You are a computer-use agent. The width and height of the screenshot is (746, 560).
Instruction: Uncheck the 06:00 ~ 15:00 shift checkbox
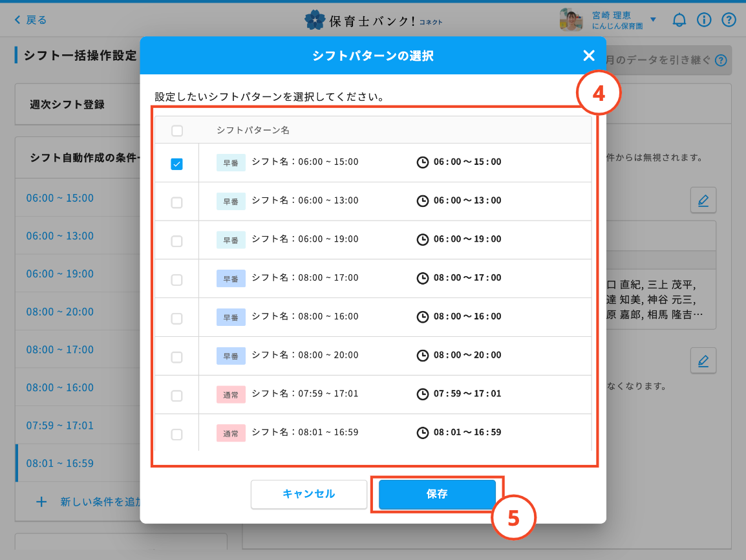[176, 164]
